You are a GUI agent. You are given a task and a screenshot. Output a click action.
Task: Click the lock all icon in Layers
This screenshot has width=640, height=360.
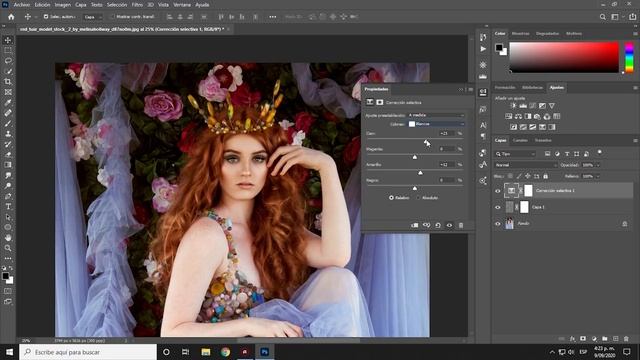(x=545, y=176)
